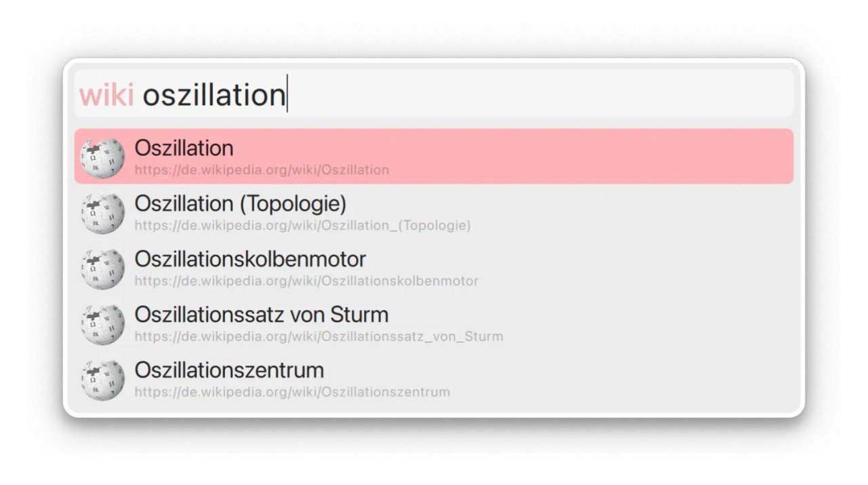This screenshot has width=868, height=485.
Task: Follow the wiki/Oszillationskolbenmotor URL subtitle
Action: (x=307, y=282)
